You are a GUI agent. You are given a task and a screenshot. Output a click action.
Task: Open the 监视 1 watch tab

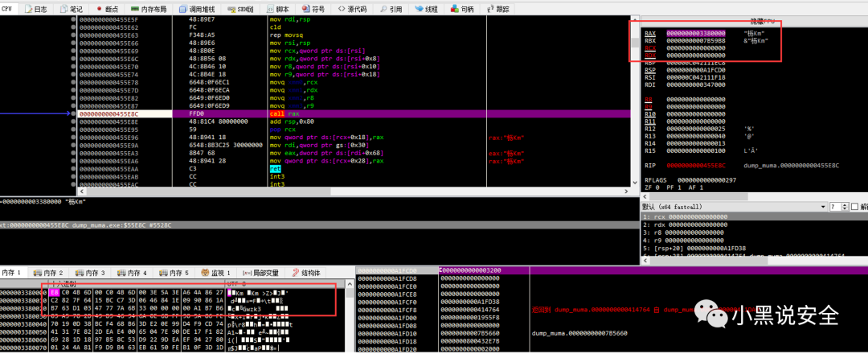pyautogui.click(x=216, y=273)
